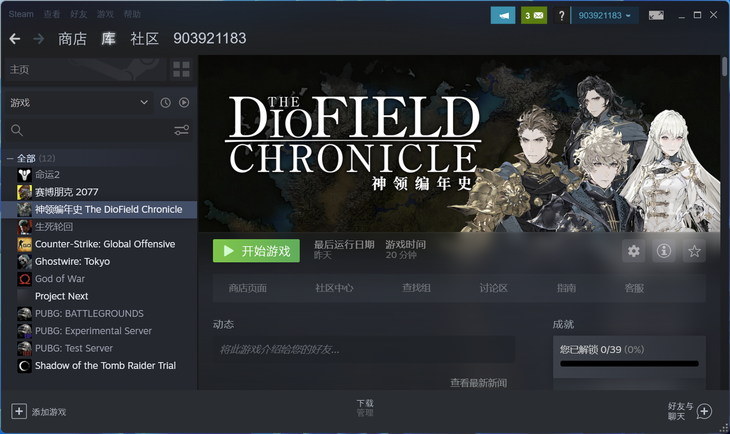Click the forward navigation arrow
Image resolution: width=730 pixels, height=434 pixels.
coord(39,39)
